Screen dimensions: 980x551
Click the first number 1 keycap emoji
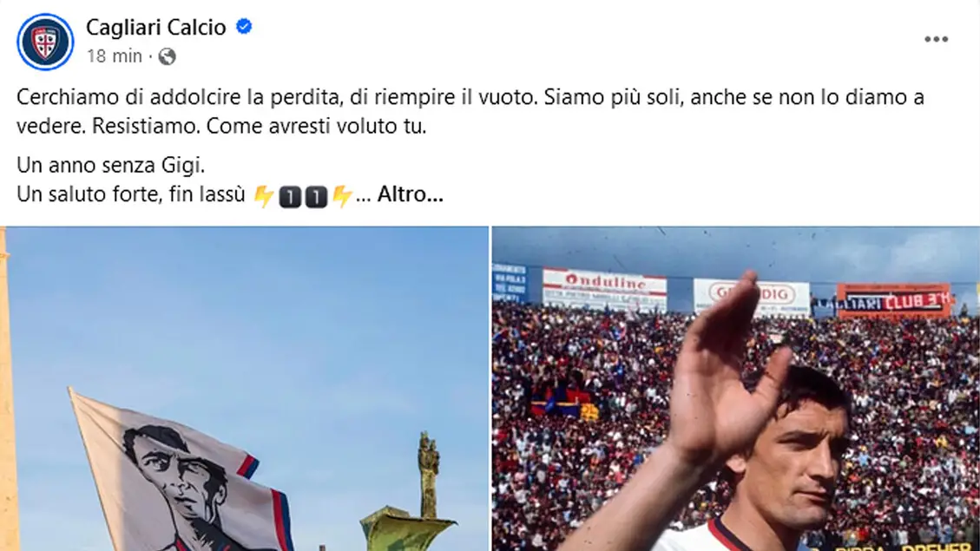coord(290,197)
